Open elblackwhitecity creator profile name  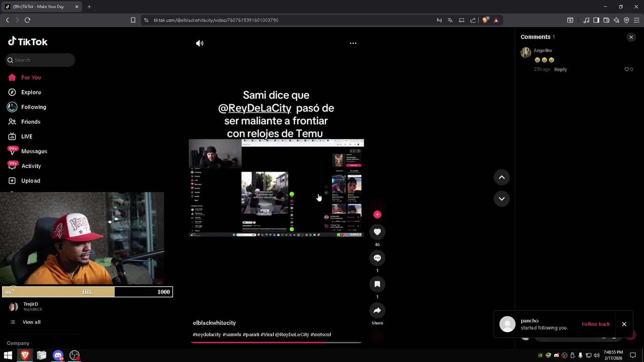pyautogui.click(x=214, y=323)
